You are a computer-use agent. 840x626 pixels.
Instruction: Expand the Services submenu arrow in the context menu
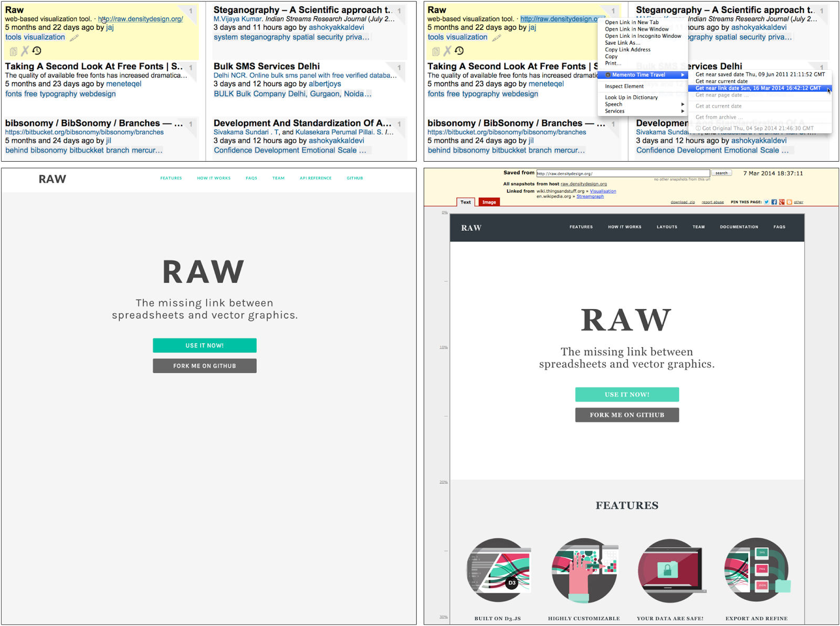(682, 111)
